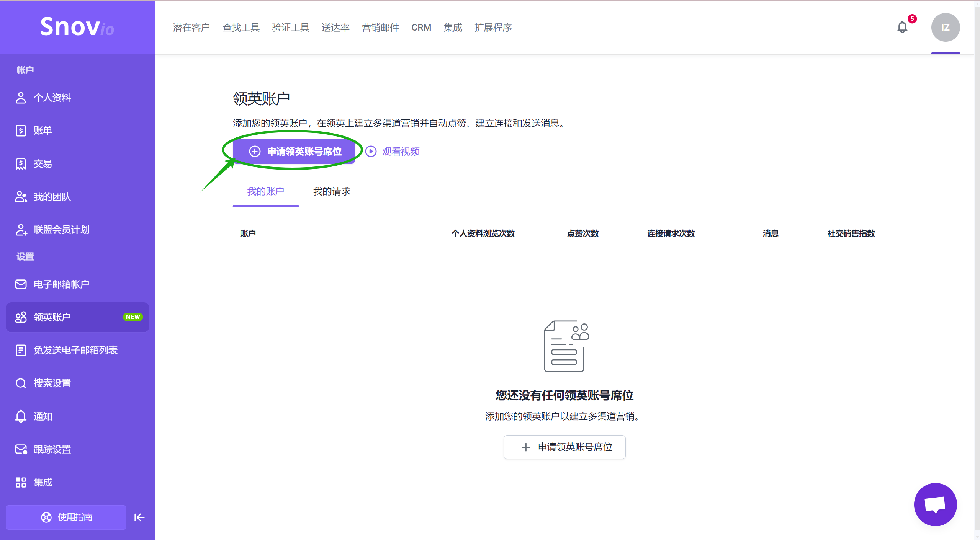Click the 通知 bell icon in sidebar

pos(21,416)
